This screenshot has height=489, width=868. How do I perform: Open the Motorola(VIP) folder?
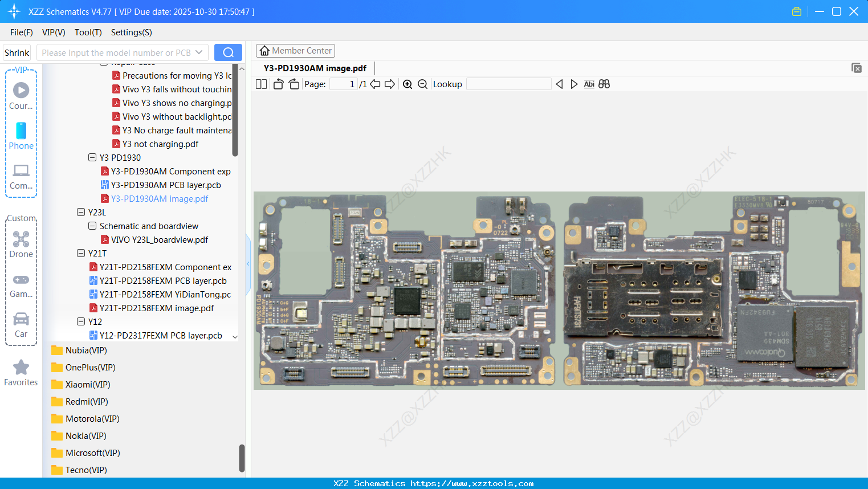coord(85,419)
